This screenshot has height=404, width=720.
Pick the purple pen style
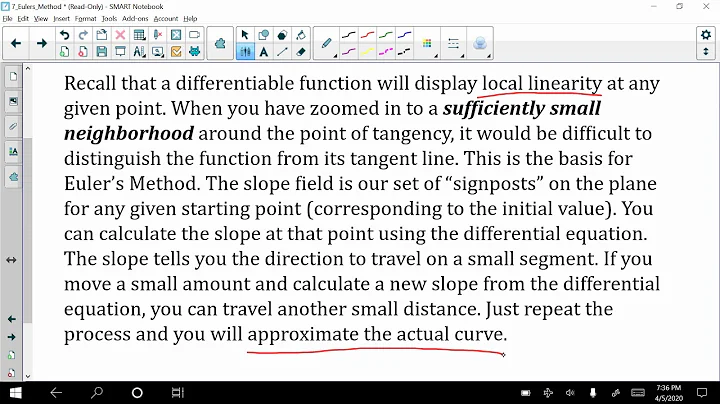(349, 51)
